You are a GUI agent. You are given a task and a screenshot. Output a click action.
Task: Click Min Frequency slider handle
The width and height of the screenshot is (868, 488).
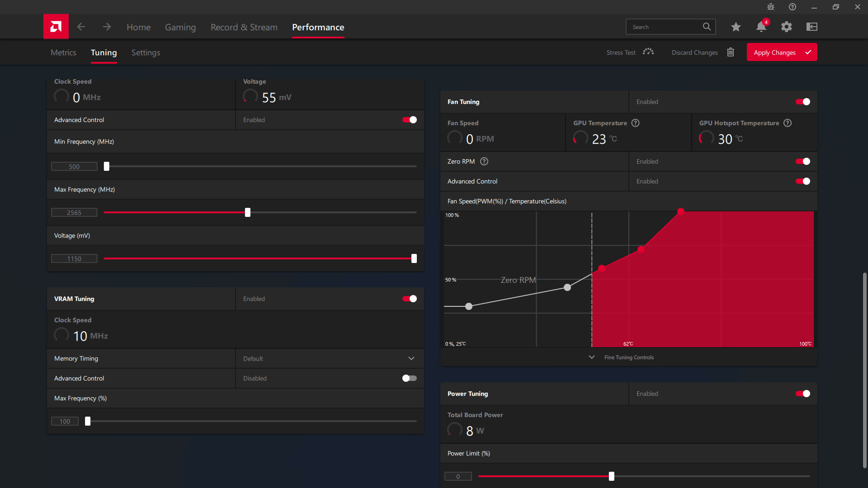tap(107, 166)
